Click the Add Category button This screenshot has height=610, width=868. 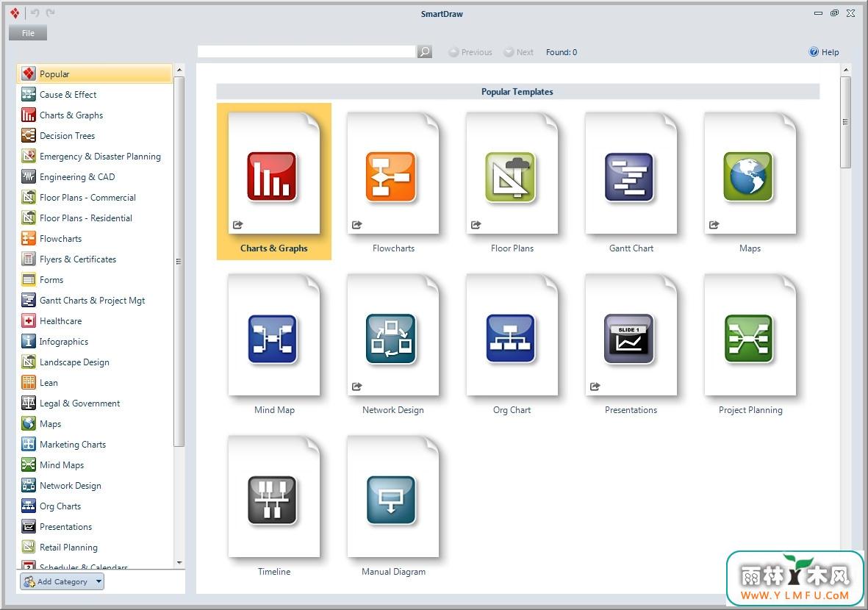tap(56, 581)
